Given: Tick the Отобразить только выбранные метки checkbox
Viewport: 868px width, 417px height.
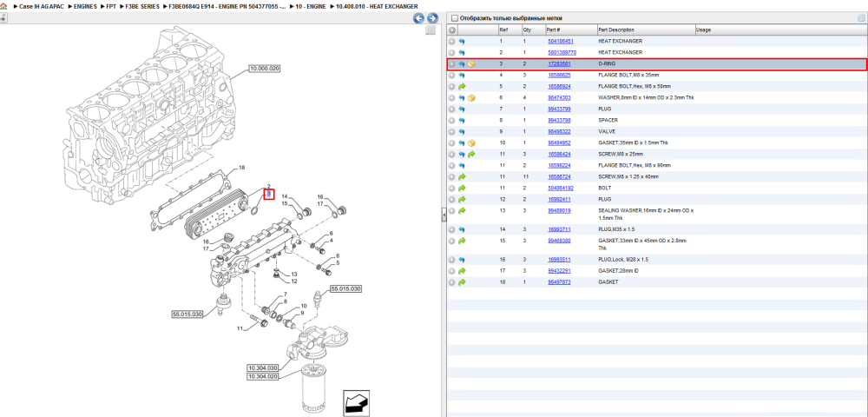Looking at the screenshot, I should [x=455, y=18].
